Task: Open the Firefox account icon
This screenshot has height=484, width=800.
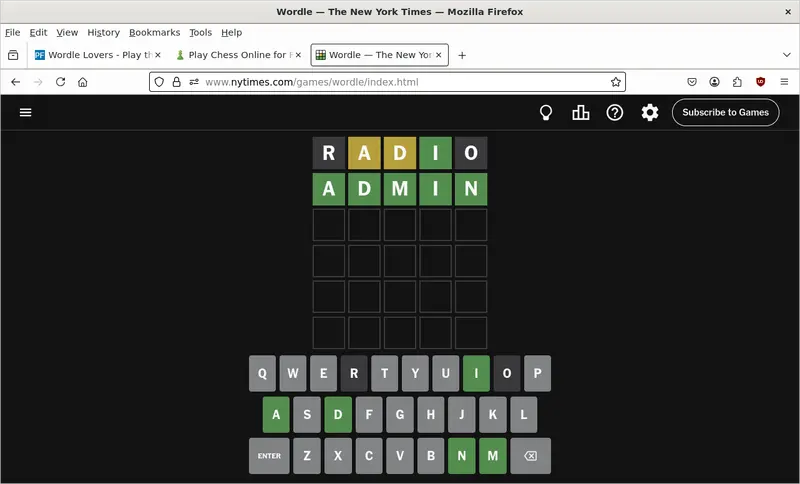Action: 714,82
